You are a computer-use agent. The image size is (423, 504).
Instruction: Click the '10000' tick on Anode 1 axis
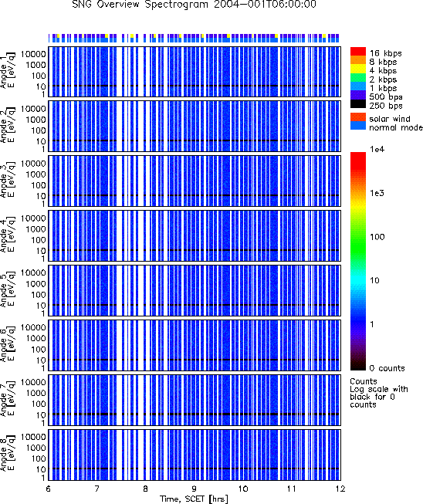(33, 54)
